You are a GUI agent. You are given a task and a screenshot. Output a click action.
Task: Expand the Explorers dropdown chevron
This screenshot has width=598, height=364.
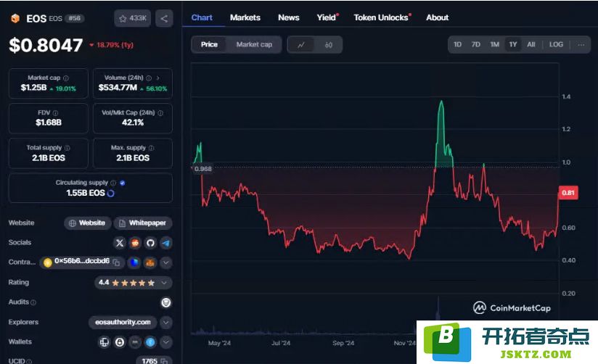pos(166,323)
